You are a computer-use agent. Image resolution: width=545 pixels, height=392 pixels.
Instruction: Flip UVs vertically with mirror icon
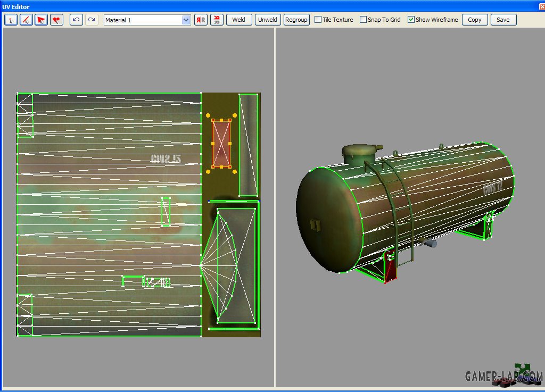[x=217, y=20]
